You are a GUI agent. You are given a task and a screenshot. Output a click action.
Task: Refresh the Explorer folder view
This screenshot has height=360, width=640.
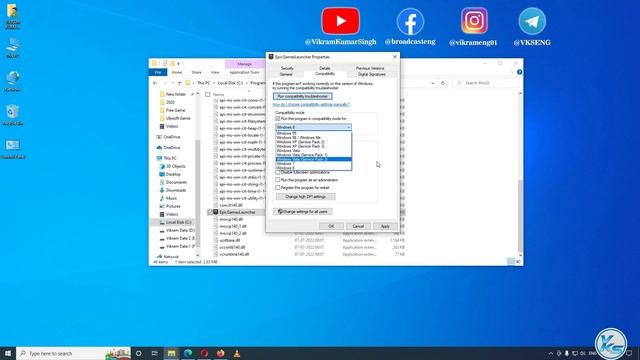[x=443, y=83]
